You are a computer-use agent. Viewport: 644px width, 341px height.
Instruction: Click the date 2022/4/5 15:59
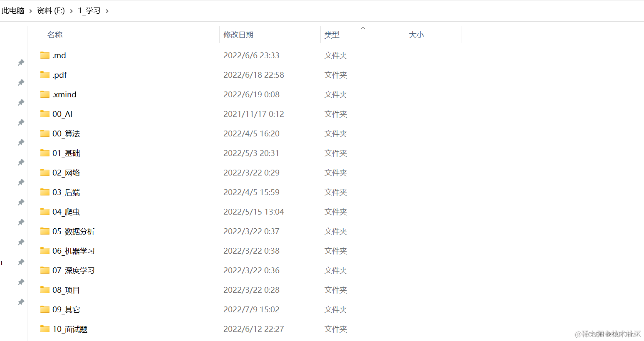click(x=251, y=193)
